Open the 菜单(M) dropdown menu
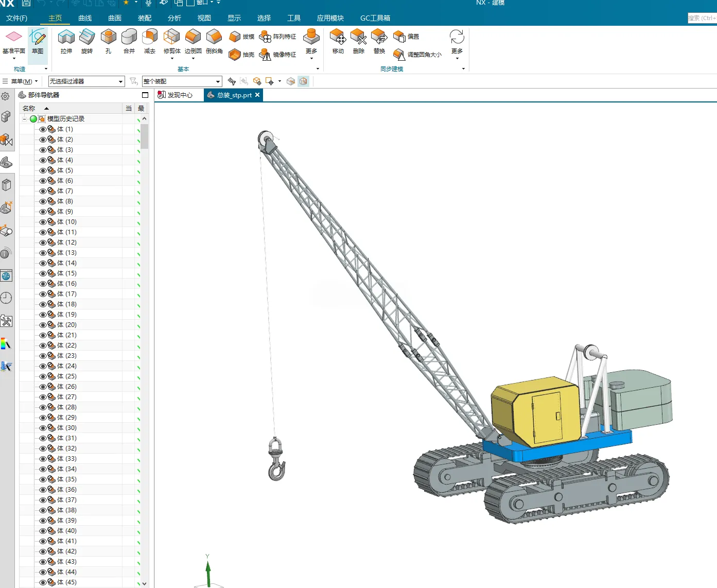 coord(21,81)
